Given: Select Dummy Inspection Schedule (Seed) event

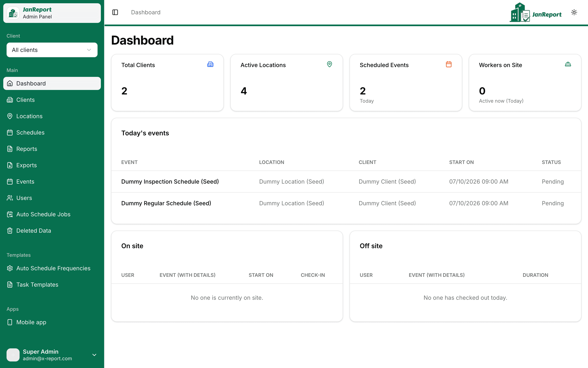Looking at the screenshot, I should click(x=170, y=182).
